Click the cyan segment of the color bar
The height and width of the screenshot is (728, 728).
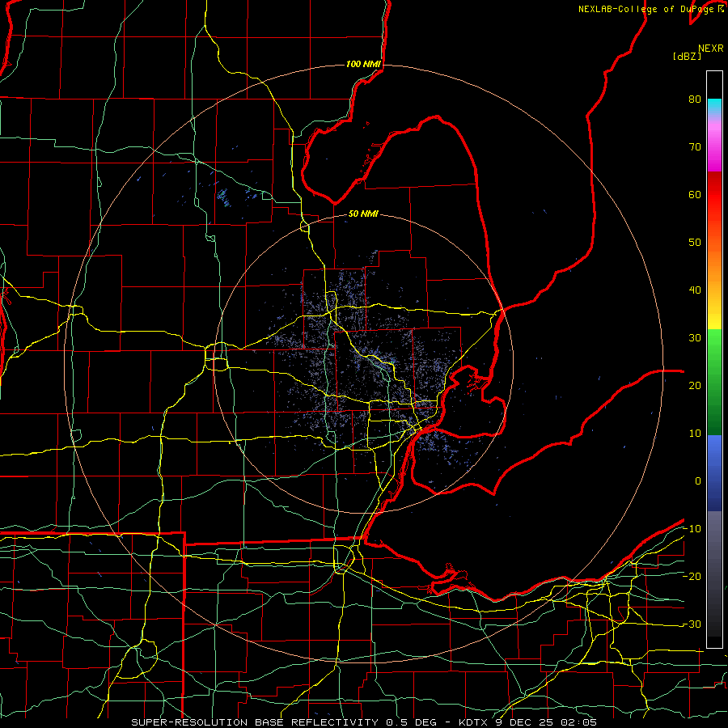click(714, 107)
